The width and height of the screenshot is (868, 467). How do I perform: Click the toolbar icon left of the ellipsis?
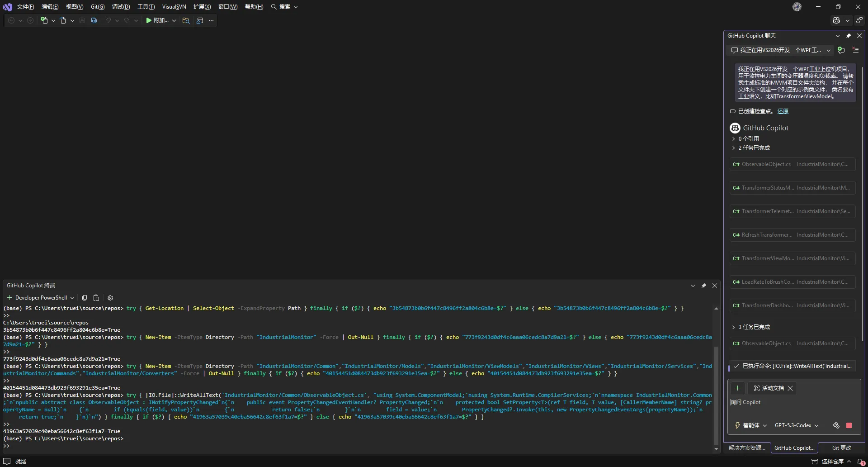pos(200,20)
